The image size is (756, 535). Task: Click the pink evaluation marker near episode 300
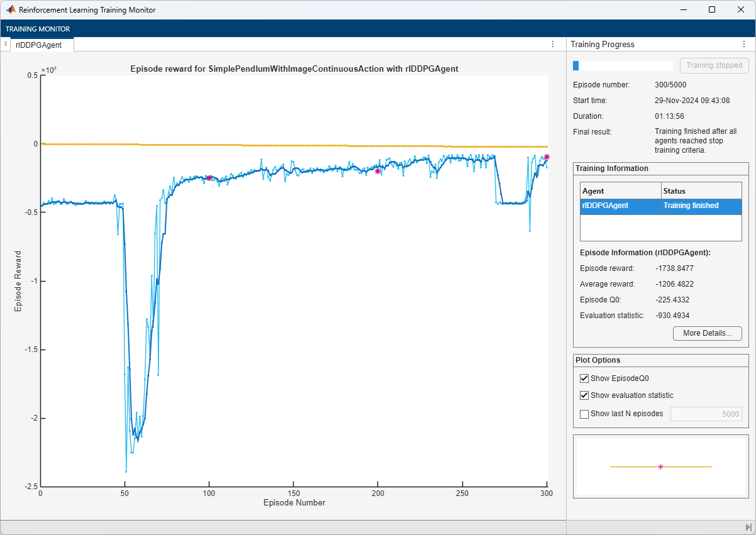click(x=546, y=157)
